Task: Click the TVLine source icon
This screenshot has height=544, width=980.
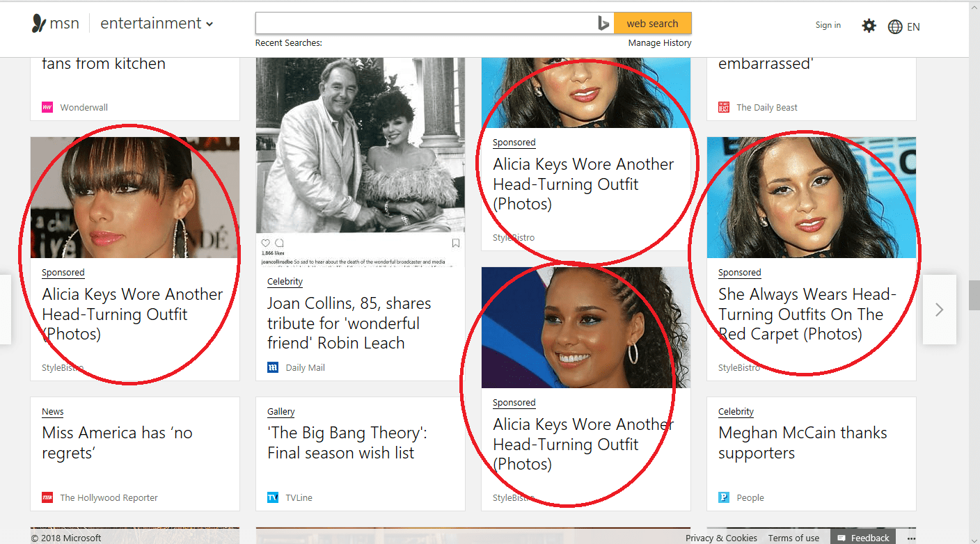Action: (x=271, y=497)
